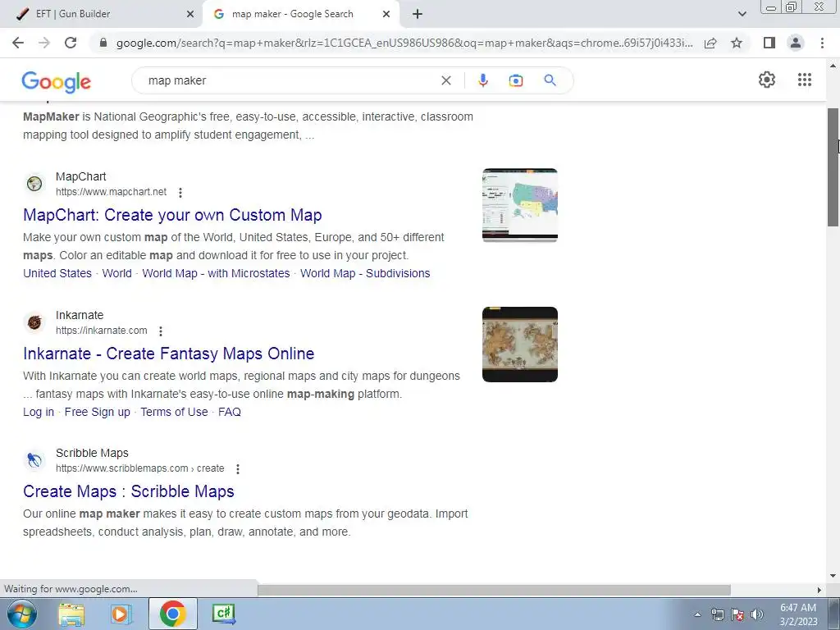
Task: Open the Google apps grid
Action: pyautogui.click(x=804, y=80)
